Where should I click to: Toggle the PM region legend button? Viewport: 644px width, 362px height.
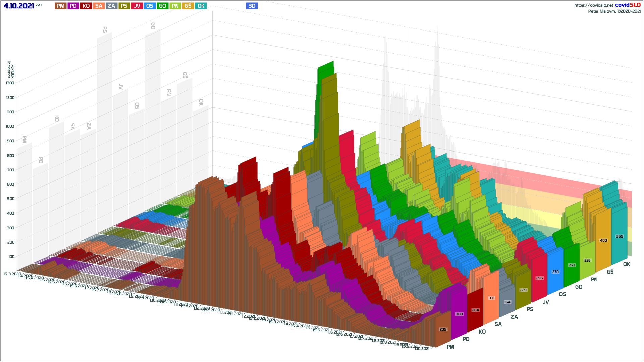coord(61,6)
